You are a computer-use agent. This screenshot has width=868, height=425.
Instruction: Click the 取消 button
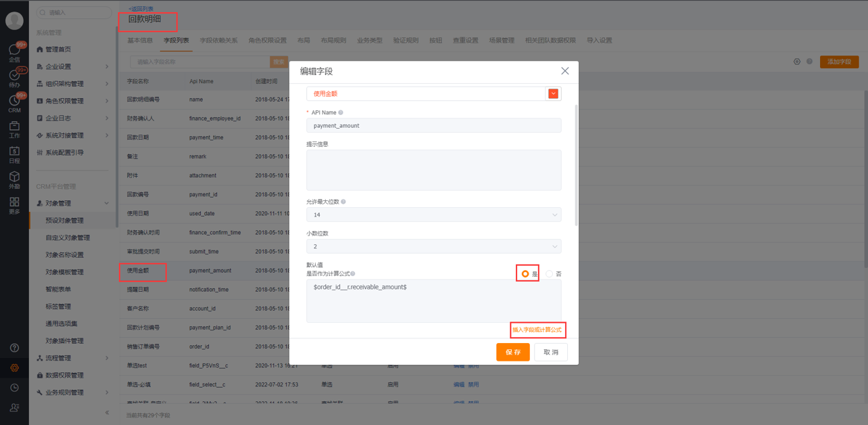[551, 352]
